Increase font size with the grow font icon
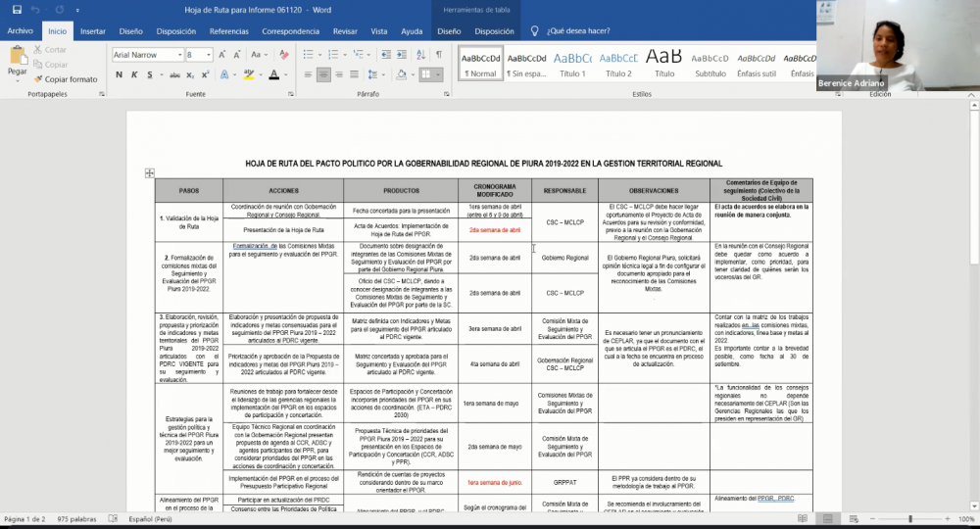Viewport: 980px width, 529px height. click(224, 55)
